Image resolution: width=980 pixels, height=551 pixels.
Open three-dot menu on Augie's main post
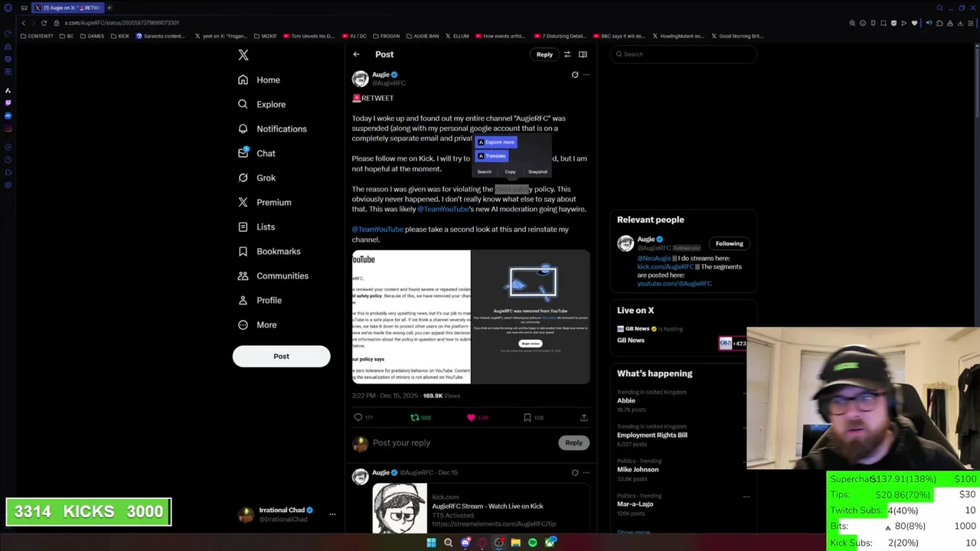[x=586, y=75]
